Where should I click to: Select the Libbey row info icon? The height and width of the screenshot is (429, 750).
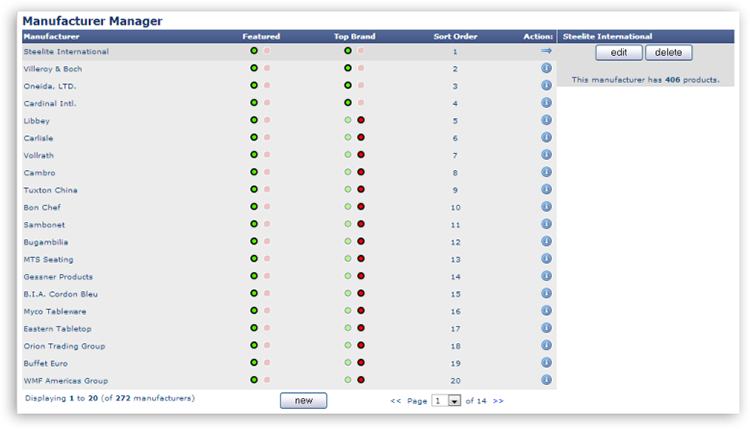546,120
